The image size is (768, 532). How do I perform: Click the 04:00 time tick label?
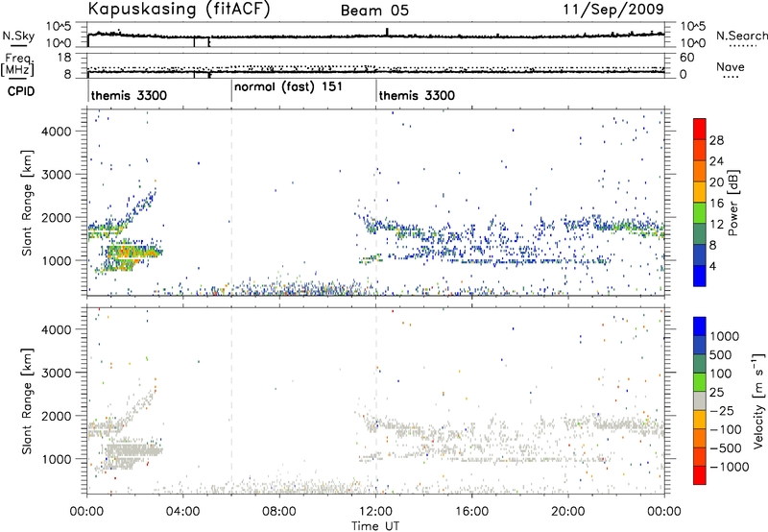coord(183,512)
